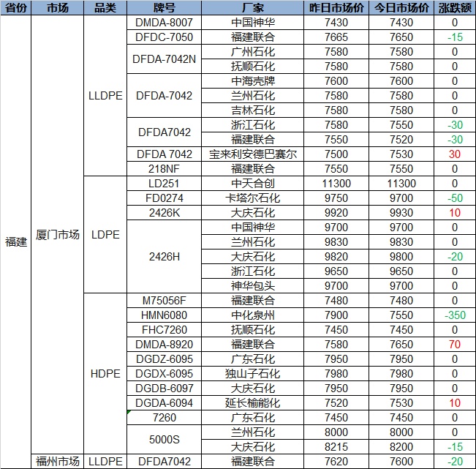Select the 5000S grade cell

165,439
